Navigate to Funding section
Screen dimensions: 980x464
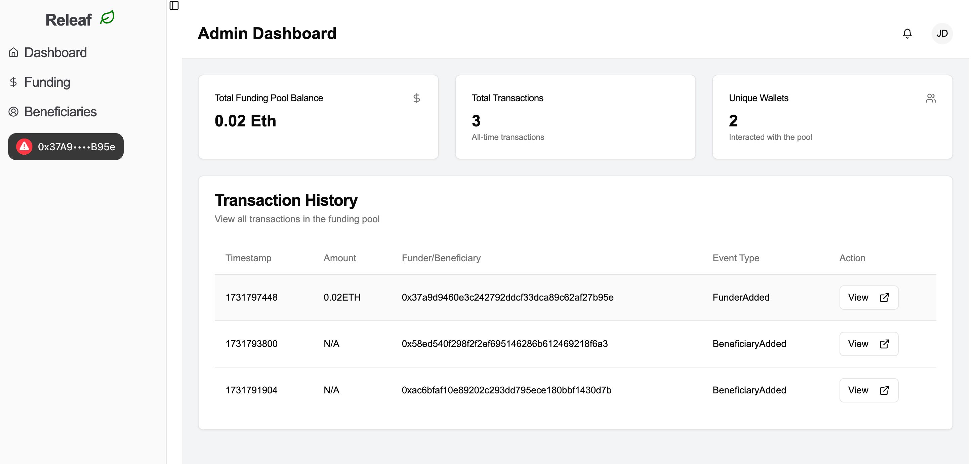pyautogui.click(x=46, y=82)
